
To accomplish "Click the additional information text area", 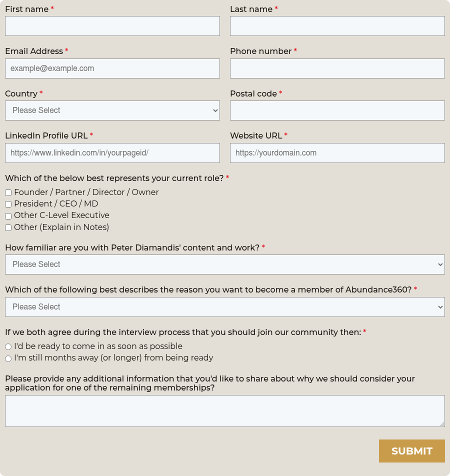I will tap(224, 411).
